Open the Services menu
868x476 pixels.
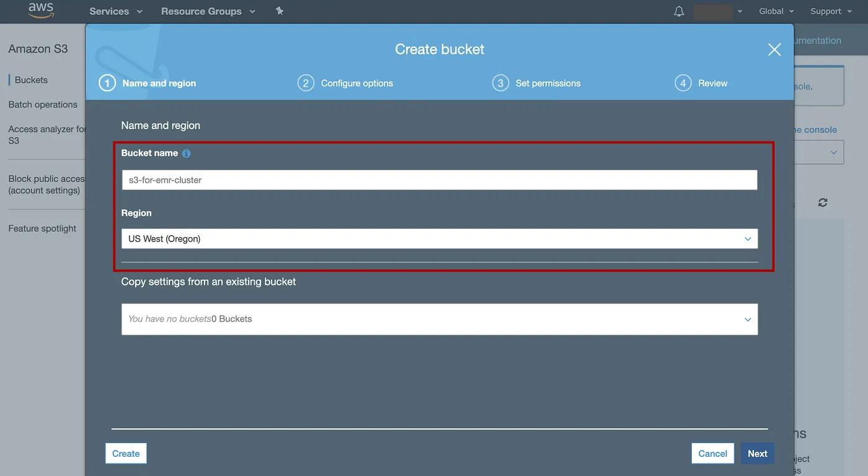click(116, 11)
